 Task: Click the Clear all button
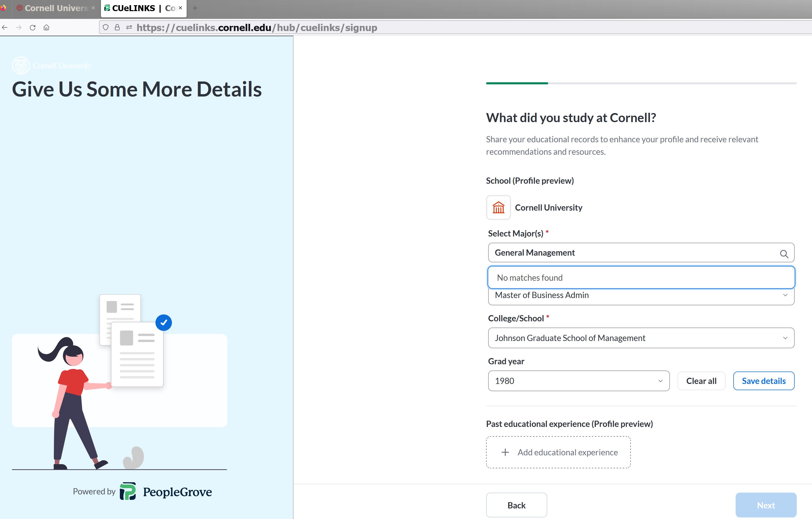(x=701, y=381)
